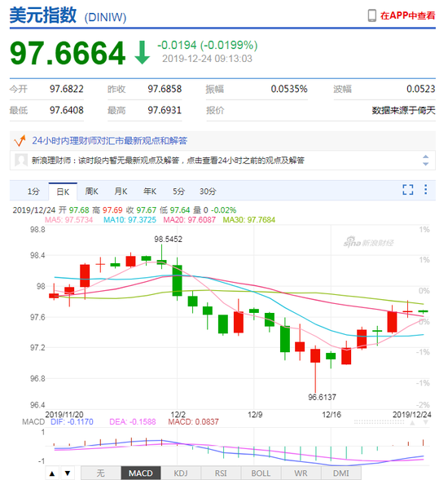
Task: Switch to the 周K tab
Action: point(91,192)
